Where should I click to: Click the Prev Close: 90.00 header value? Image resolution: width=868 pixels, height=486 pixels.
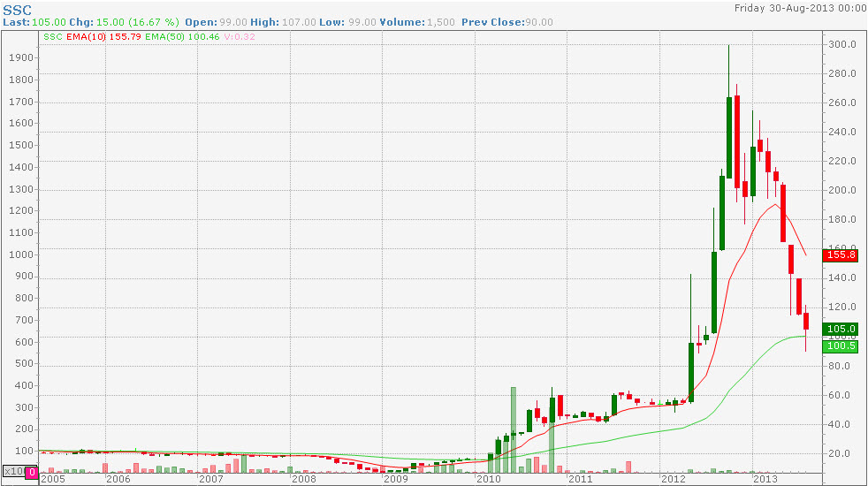507,22
